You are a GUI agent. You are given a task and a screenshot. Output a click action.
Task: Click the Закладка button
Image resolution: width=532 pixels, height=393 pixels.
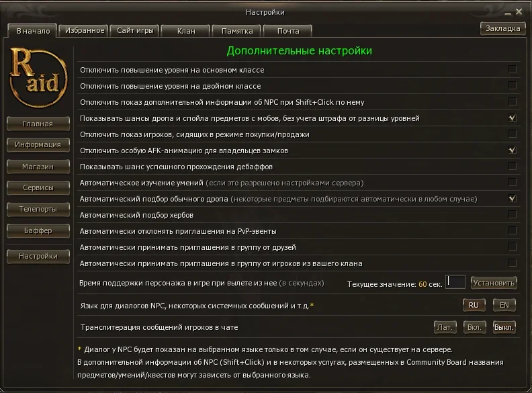pyautogui.click(x=503, y=28)
